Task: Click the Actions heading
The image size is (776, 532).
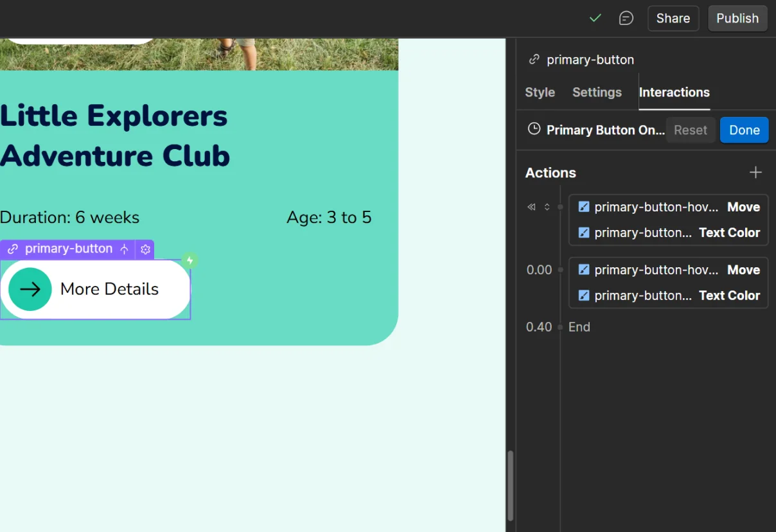Action: 551,173
